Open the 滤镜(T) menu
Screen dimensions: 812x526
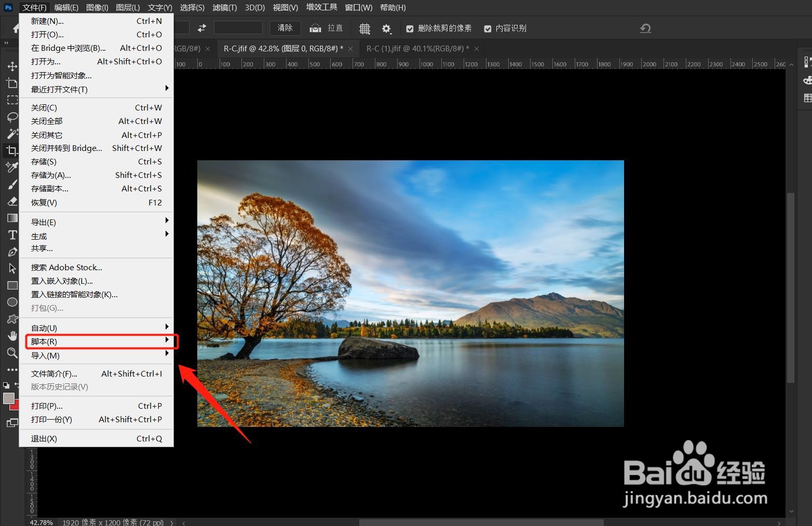point(224,7)
